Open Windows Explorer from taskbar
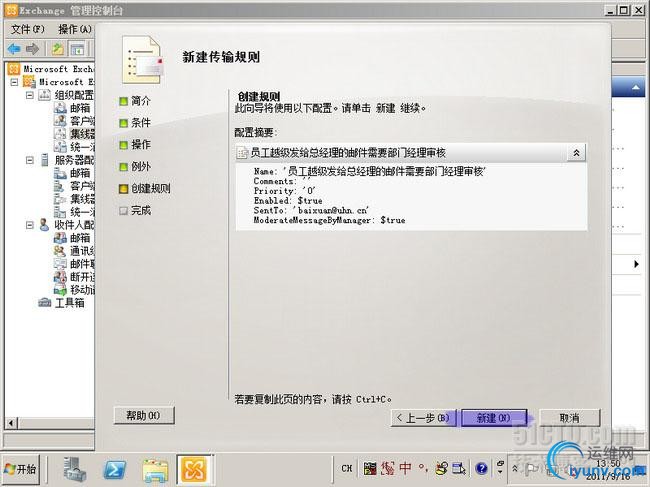Image resolution: width=650 pixels, height=487 pixels. tap(155, 470)
